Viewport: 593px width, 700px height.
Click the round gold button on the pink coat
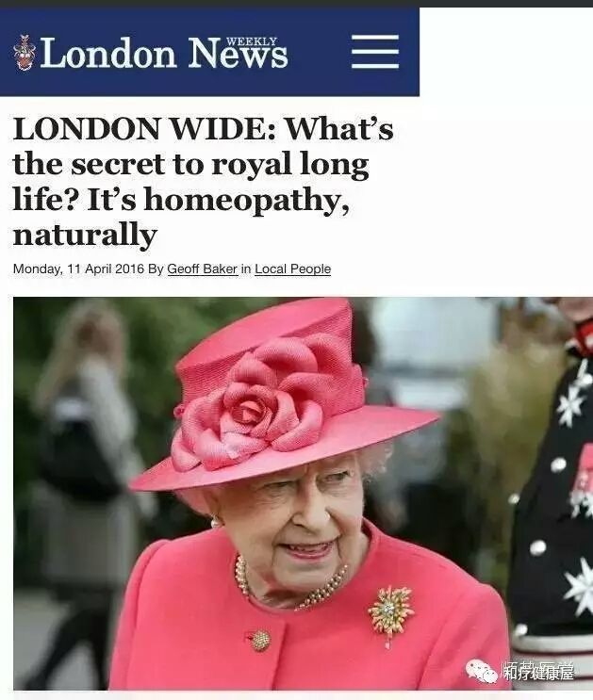pyautogui.click(x=260, y=641)
